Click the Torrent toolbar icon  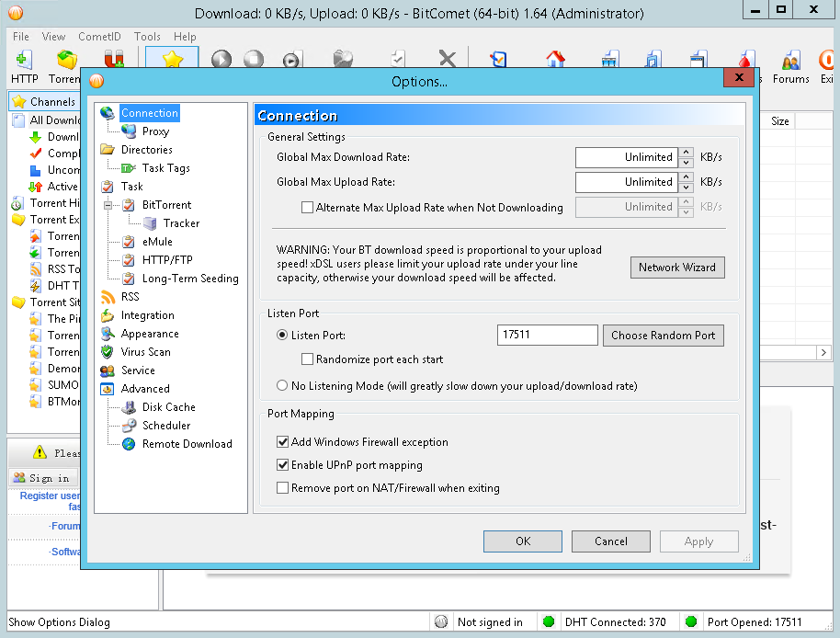pos(67,59)
